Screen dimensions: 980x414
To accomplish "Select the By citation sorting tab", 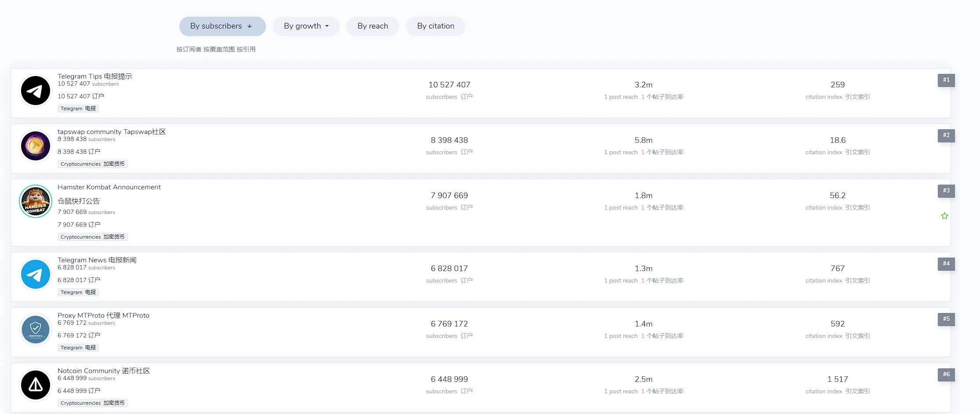I will coord(435,26).
